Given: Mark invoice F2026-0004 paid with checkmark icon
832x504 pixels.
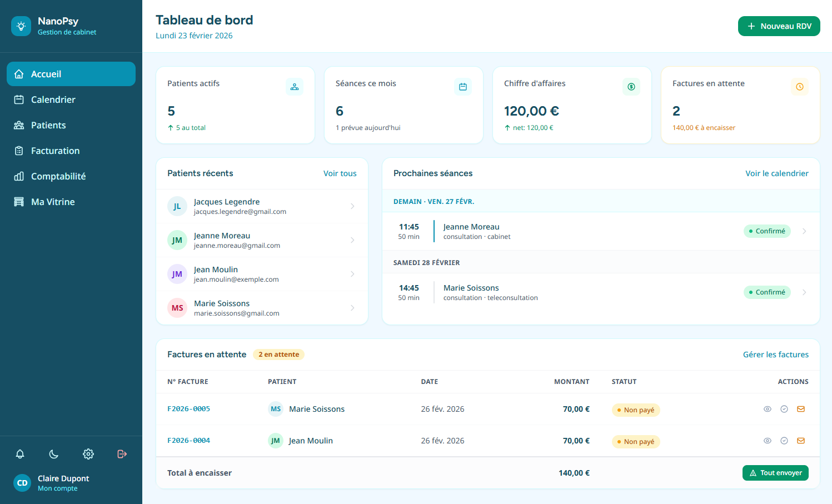Looking at the screenshot, I should [x=784, y=441].
